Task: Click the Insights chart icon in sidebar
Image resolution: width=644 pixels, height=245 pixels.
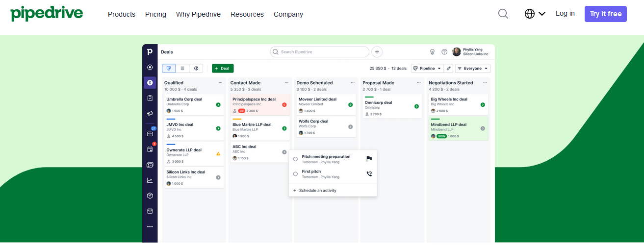Action: (150, 180)
